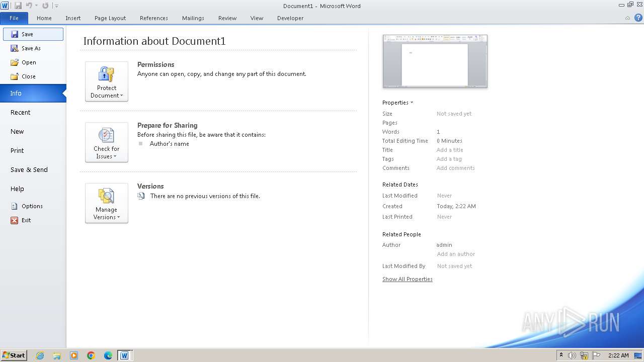Open the Page Layout ribbon tab
The image size is (644, 362).
tap(110, 18)
